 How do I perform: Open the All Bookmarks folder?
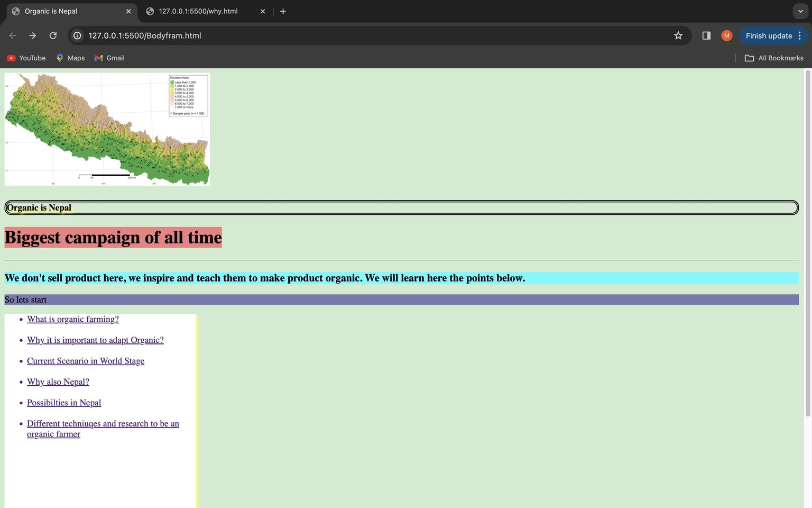coord(774,58)
